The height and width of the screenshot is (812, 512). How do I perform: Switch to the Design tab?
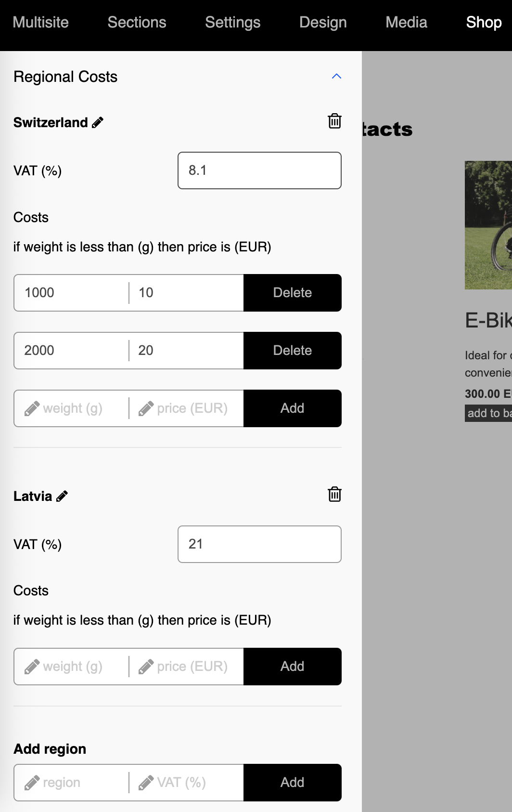[323, 22]
